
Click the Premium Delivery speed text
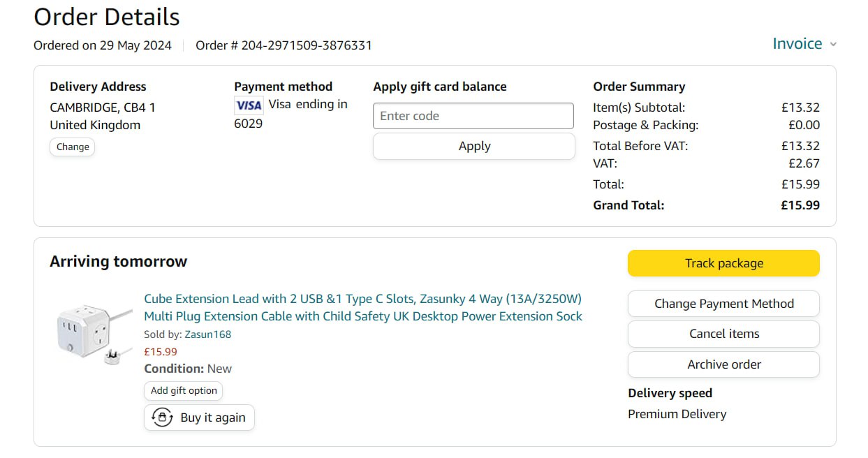[x=677, y=414]
